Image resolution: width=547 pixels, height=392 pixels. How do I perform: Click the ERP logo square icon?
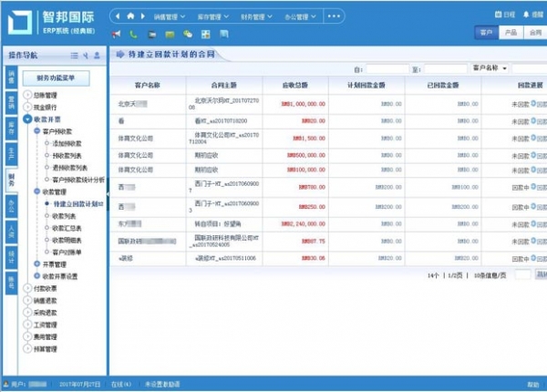(x=20, y=22)
